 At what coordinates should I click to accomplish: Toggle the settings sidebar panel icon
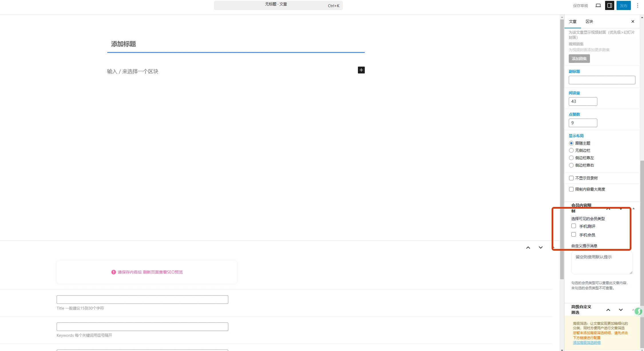coord(609,5)
